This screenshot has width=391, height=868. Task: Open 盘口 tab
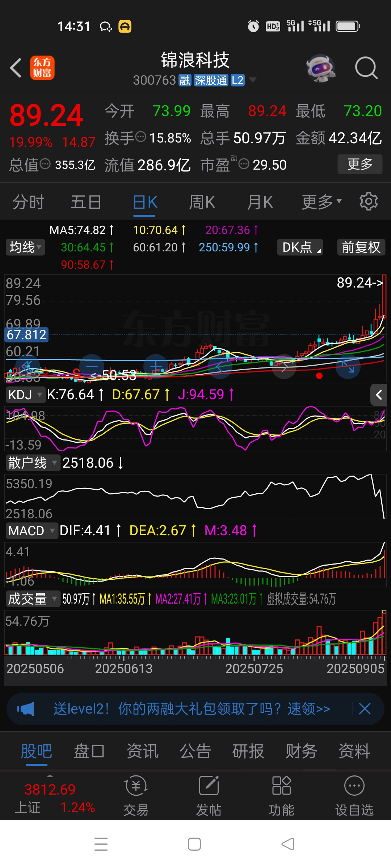[89, 751]
